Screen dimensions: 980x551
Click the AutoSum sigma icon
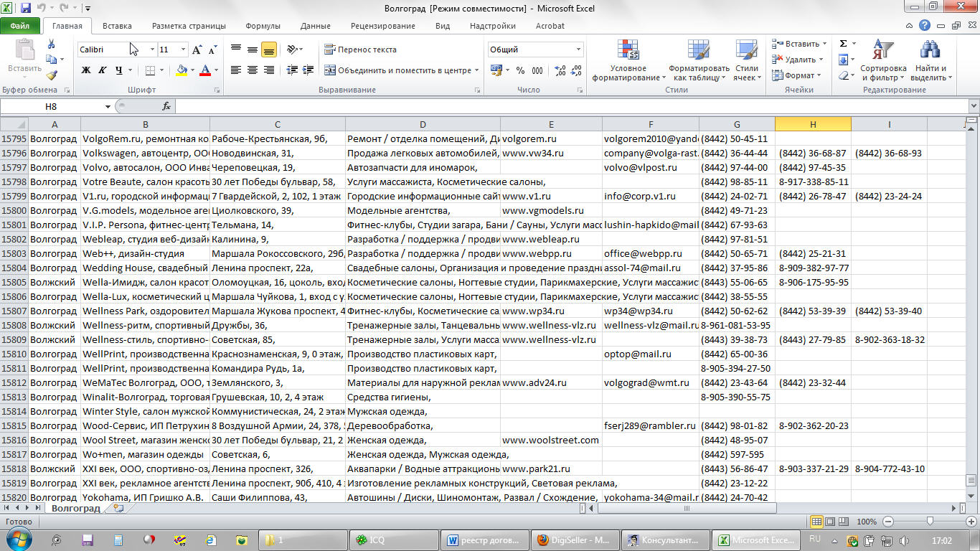[844, 44]
